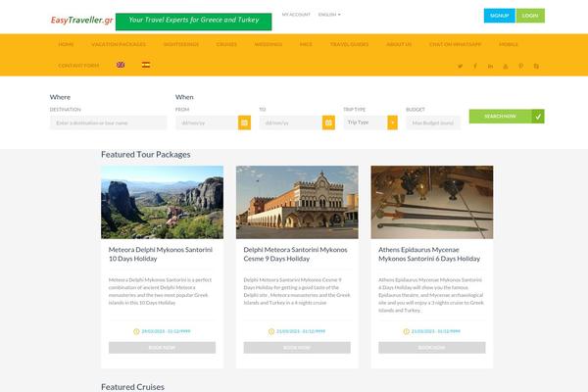Open the YouTube social icon
This screenshot has height=392, width=588.
(506, 66)
